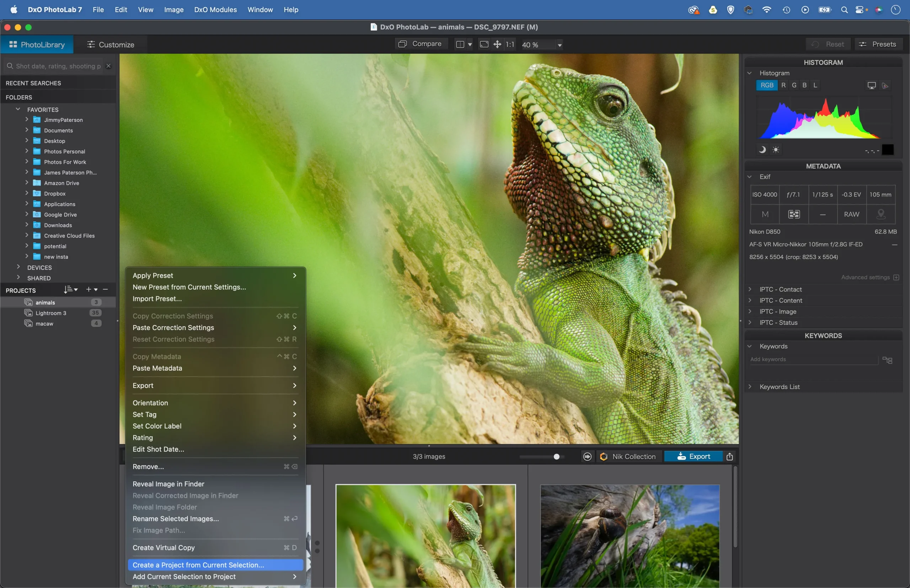Expand the Photos For Work folder
This screenshot has height=588, width=910.
click(x=27, y=162)
